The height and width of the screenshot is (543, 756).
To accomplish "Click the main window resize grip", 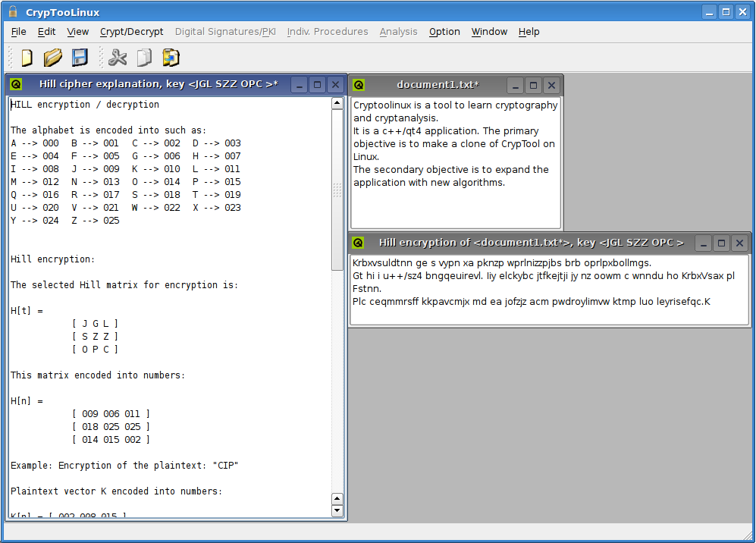I will tap(748, 535).
